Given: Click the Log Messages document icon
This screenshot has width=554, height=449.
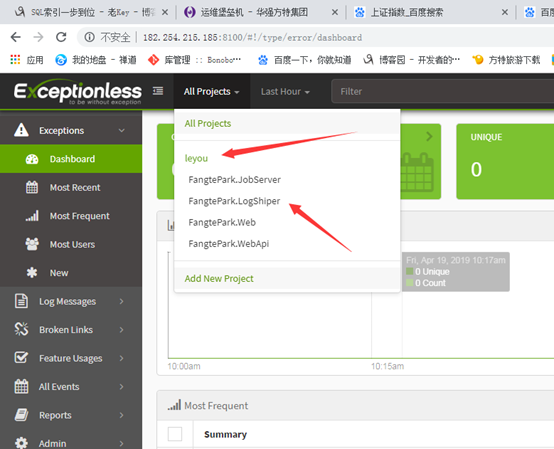Looking at the screenshot, I should click(x=21, y=301).
